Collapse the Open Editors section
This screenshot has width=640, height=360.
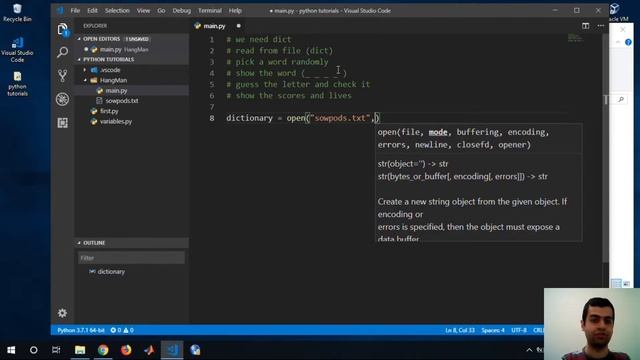[79, 39]
